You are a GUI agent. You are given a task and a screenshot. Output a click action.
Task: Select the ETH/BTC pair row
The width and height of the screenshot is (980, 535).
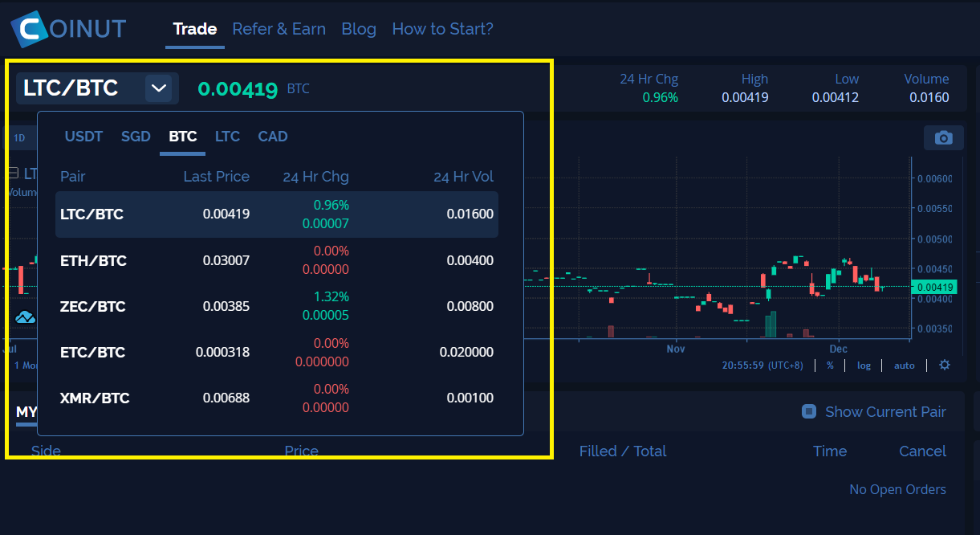[x=277, y=260]
